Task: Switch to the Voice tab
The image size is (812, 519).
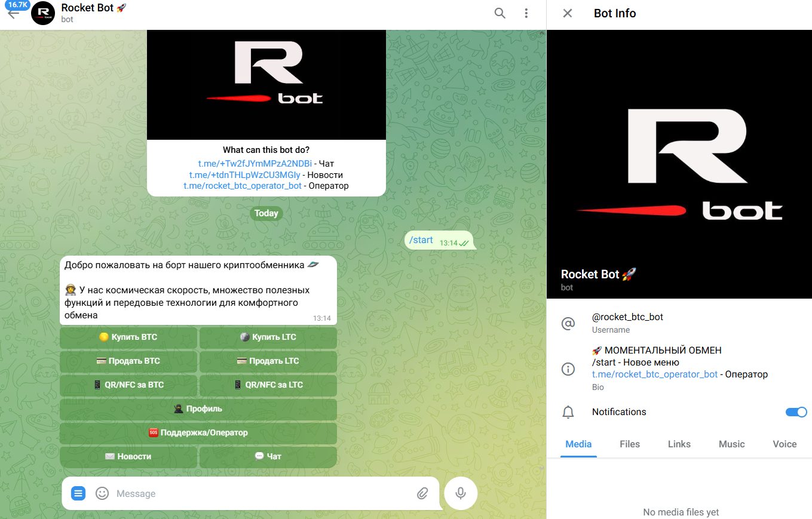Action: [785, 444]
